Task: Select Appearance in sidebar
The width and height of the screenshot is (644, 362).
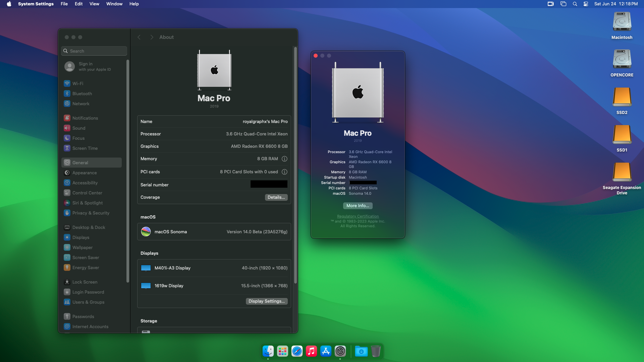Action: [92, 173]
